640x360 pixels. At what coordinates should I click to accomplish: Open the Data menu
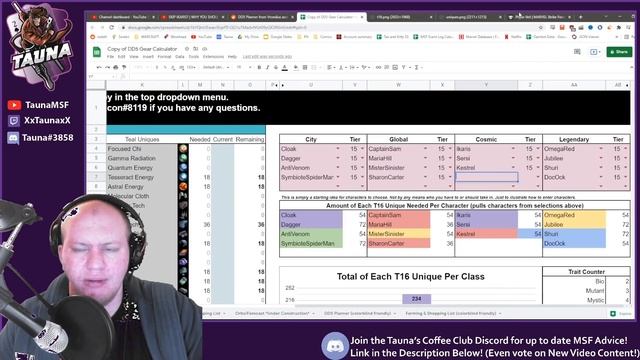pos(180,57)
